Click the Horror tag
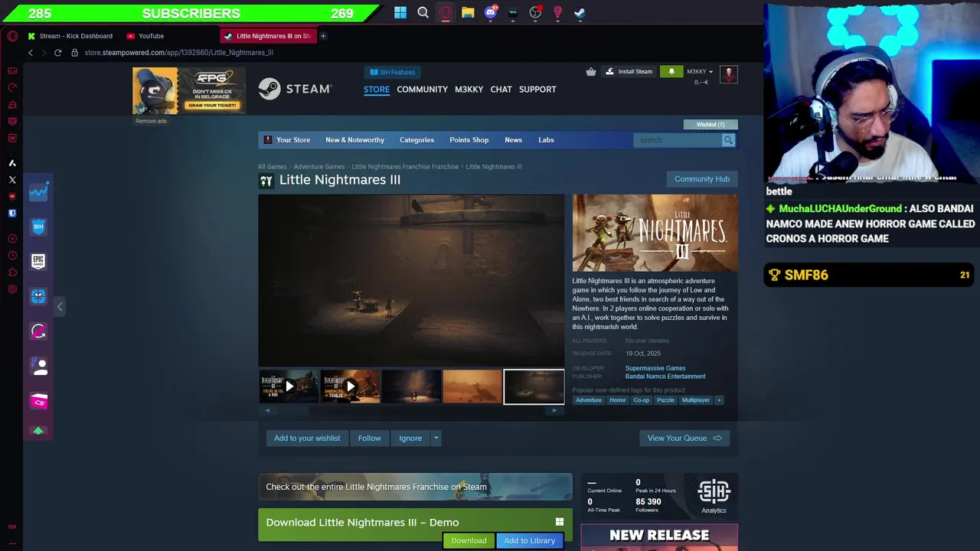Viewport: 980px width, 551px height. tap(618, 400)
